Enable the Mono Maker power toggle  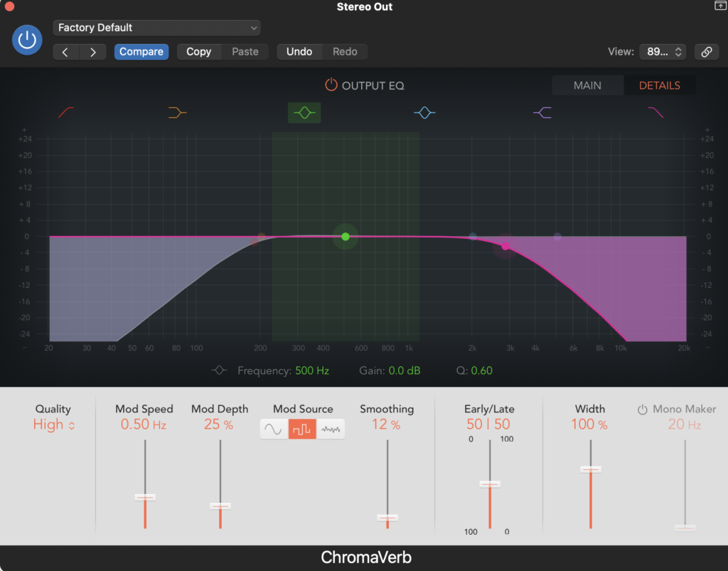coord(642,410)
